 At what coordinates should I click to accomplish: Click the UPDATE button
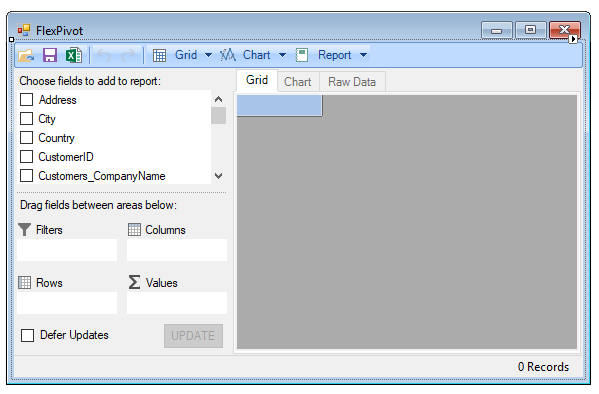193,336
